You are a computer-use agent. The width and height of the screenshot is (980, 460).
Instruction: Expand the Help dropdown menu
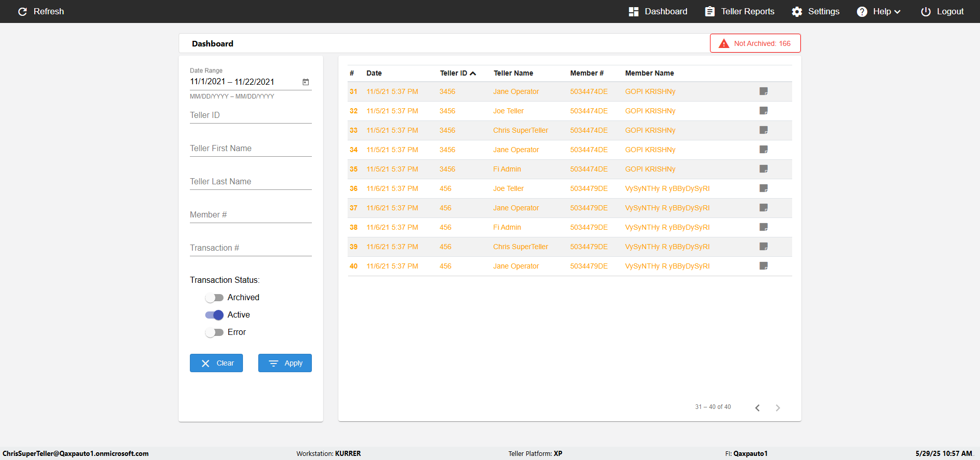pyautogui.click(x=878, y=11)
